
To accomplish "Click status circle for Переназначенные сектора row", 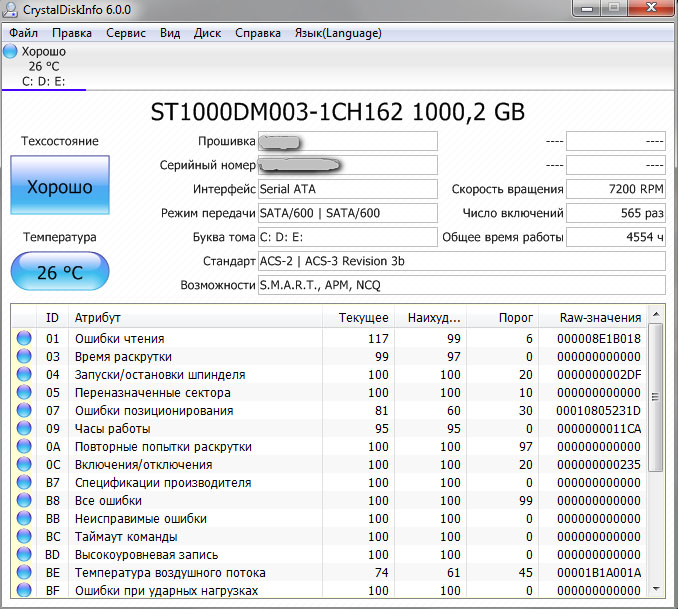I will pos(24,392).
